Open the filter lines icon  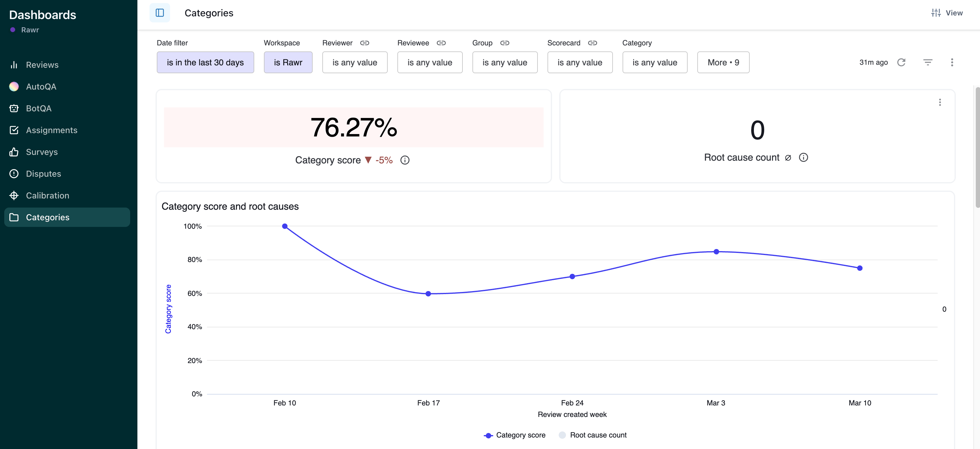[x=928, y=62]
